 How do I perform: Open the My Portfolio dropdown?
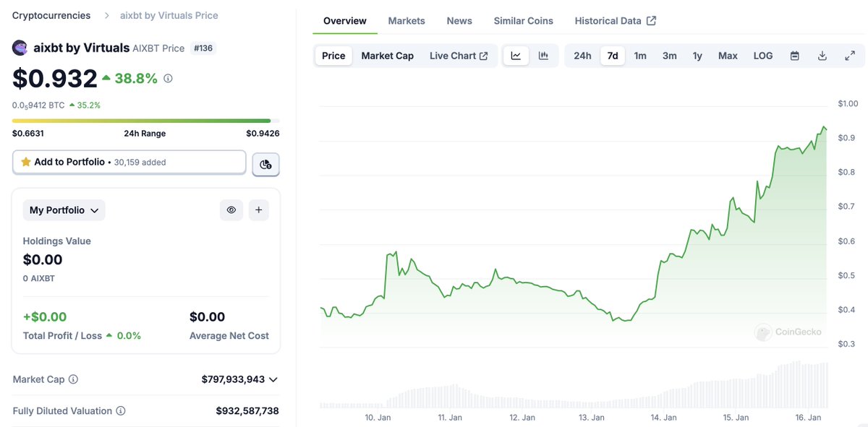click(64, 210)
